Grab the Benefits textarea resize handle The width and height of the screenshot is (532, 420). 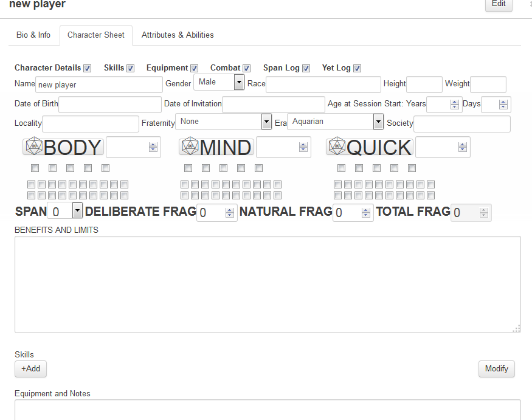tap(516, 329)
